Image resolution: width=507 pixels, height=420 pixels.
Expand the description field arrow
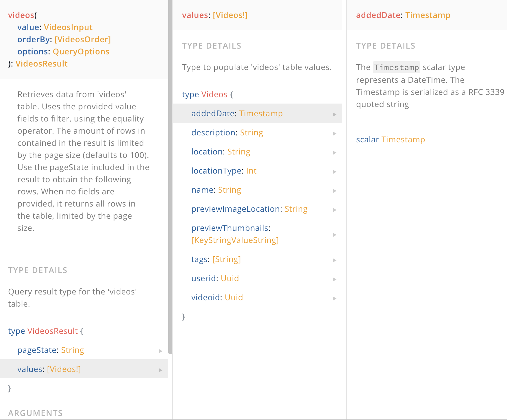coord(334,133)
